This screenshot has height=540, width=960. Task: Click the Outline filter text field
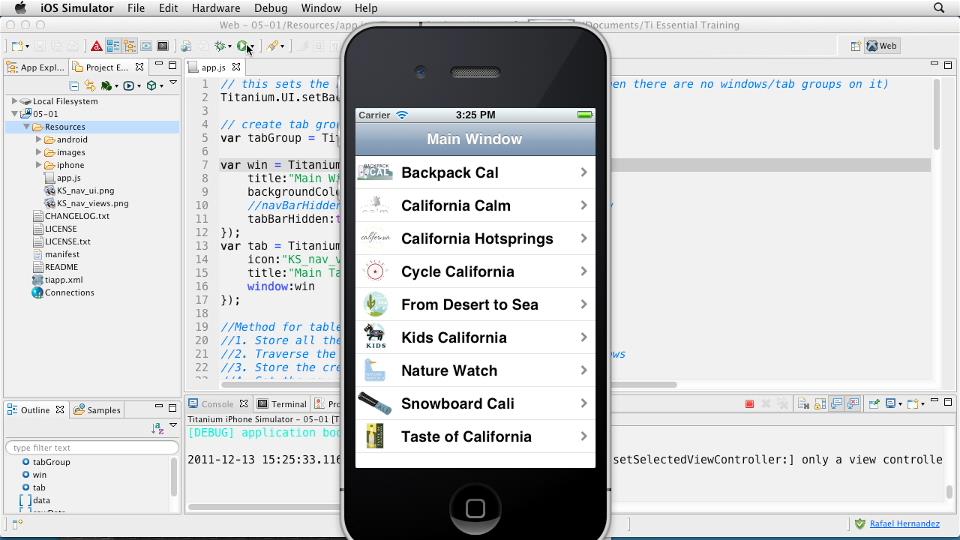coord(92,448)
